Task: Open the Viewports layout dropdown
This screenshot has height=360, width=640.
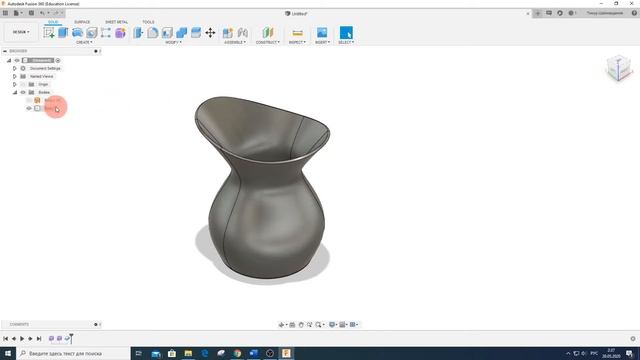Action: 354,324
